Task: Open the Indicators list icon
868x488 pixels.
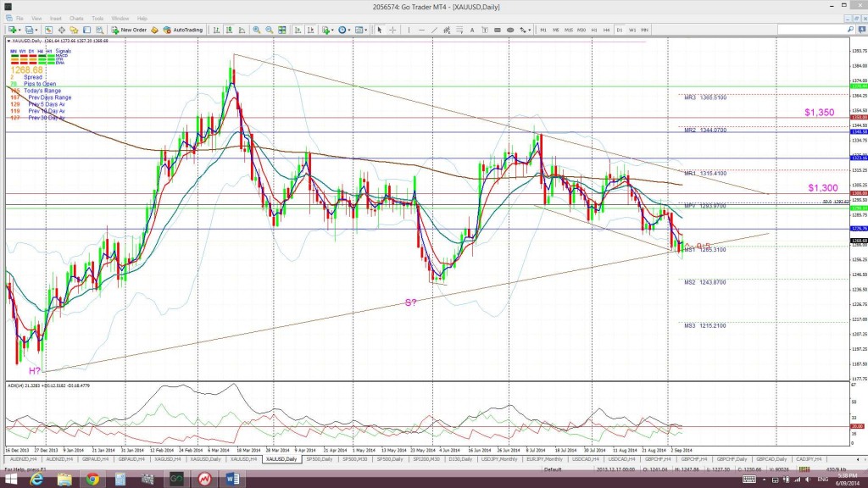Action: (x=325, y=29)
